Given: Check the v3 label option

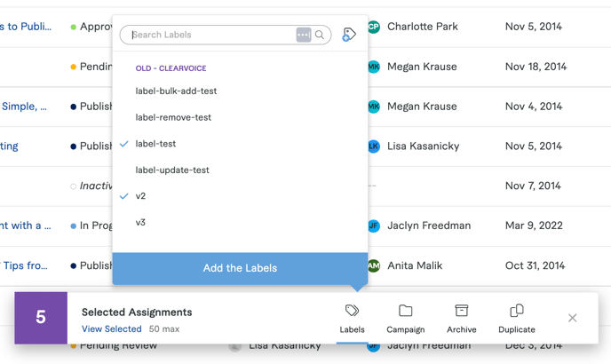Looking at the screenshot, I should [x=140, y=223].
